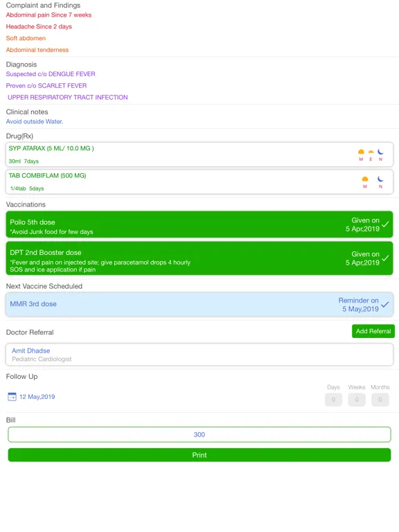The height and width of the screenshot is (532, 399).
Task: Click the '1/4tab 5days' dosage text
Action: point(27,188)
